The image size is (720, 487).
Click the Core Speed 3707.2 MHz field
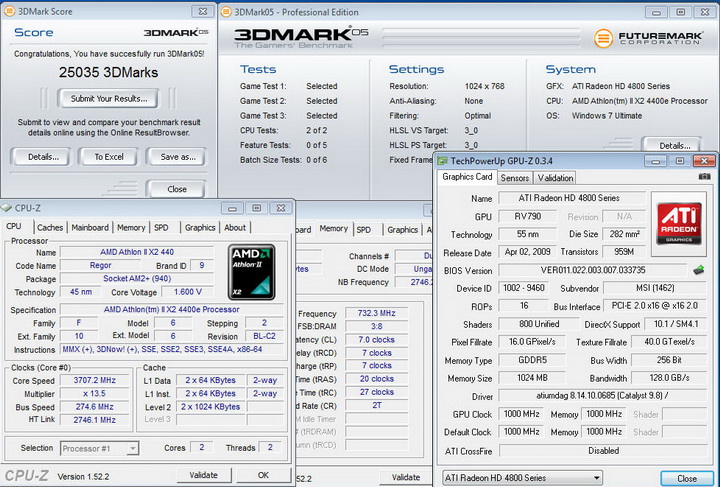pos(95,381)
